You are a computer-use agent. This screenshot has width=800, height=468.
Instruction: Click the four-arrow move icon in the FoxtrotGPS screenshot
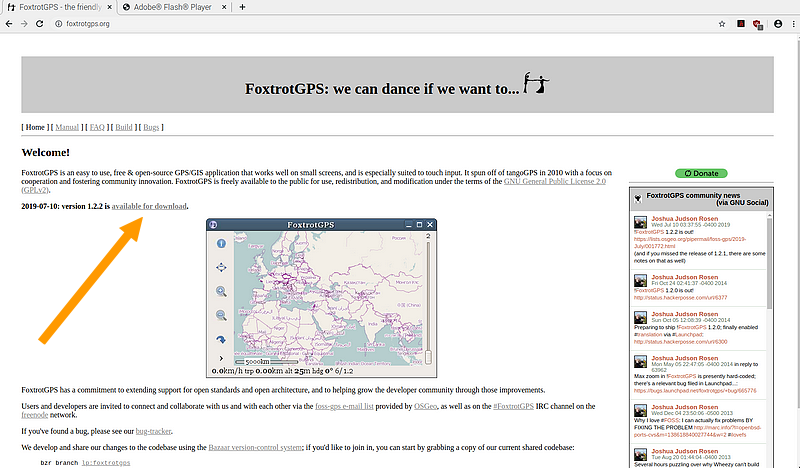221,267
